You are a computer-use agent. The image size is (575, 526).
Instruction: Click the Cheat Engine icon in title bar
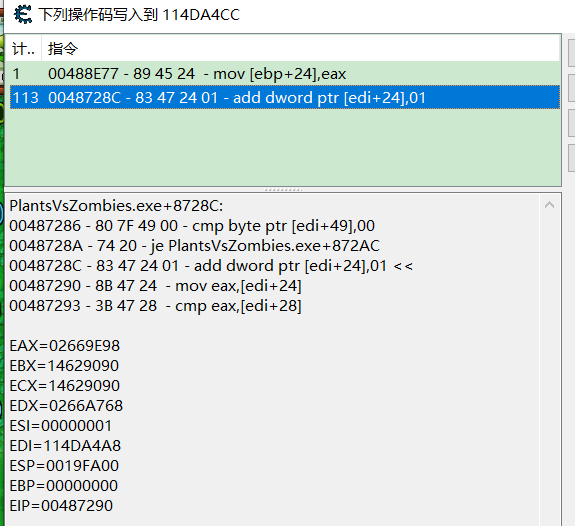point(23,15)
